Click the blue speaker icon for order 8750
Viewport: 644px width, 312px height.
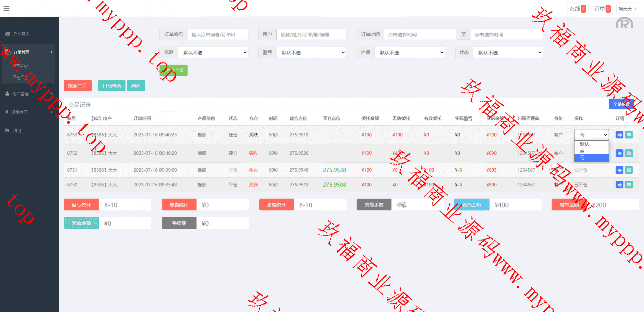click(x=619, y=185)
